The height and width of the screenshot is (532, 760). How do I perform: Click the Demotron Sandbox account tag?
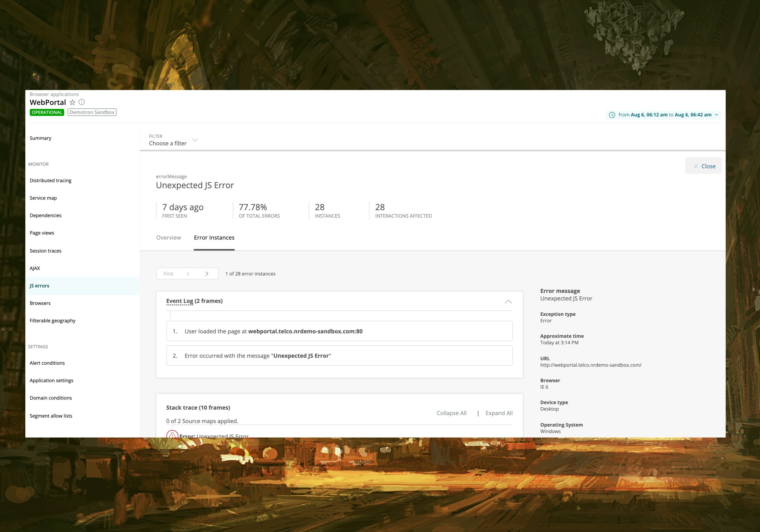(92, 112)
